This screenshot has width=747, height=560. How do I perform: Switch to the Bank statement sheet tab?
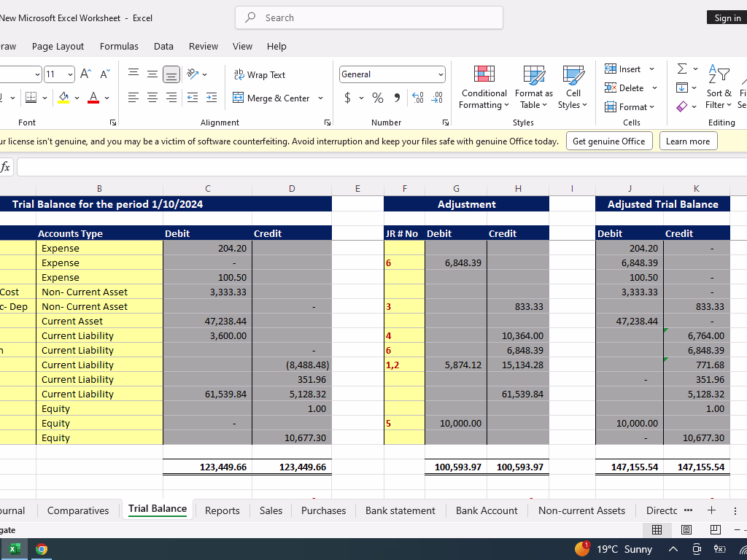400,510
